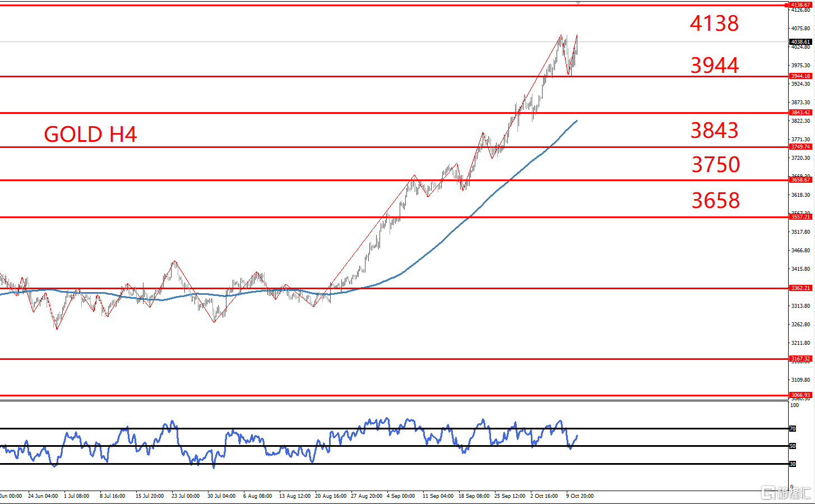Select the black current price tag 4038.61
Image resolution: width=815 pixels, height=504 pixels.
[800, 42]
